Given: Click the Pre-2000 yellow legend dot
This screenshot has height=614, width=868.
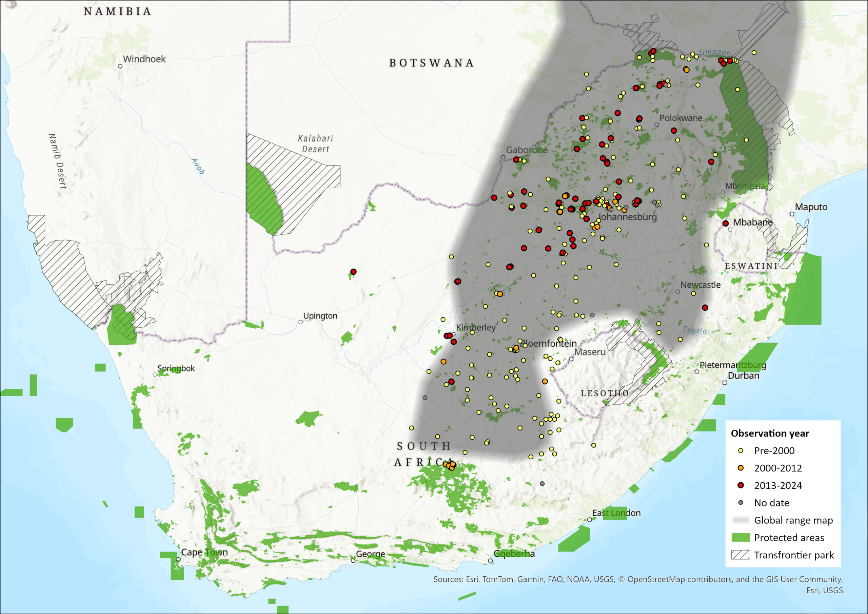Looking at the screenshot, I should click(741, 450).
